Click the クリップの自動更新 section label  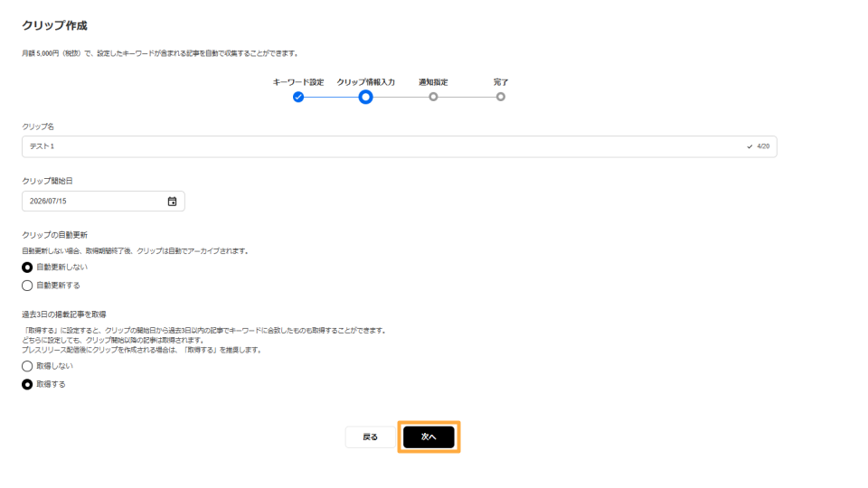(55, 235)
